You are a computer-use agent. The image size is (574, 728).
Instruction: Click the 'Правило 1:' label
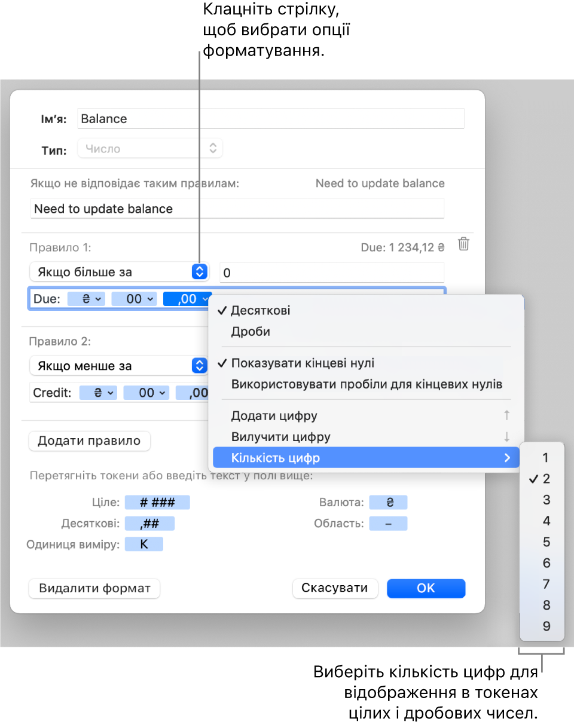pos(60,246)
